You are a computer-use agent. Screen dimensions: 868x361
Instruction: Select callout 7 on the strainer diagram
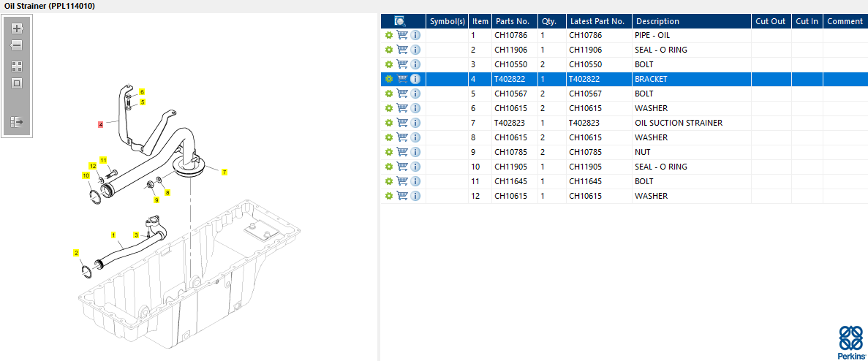pyautogui.click(x=224, y=172)
